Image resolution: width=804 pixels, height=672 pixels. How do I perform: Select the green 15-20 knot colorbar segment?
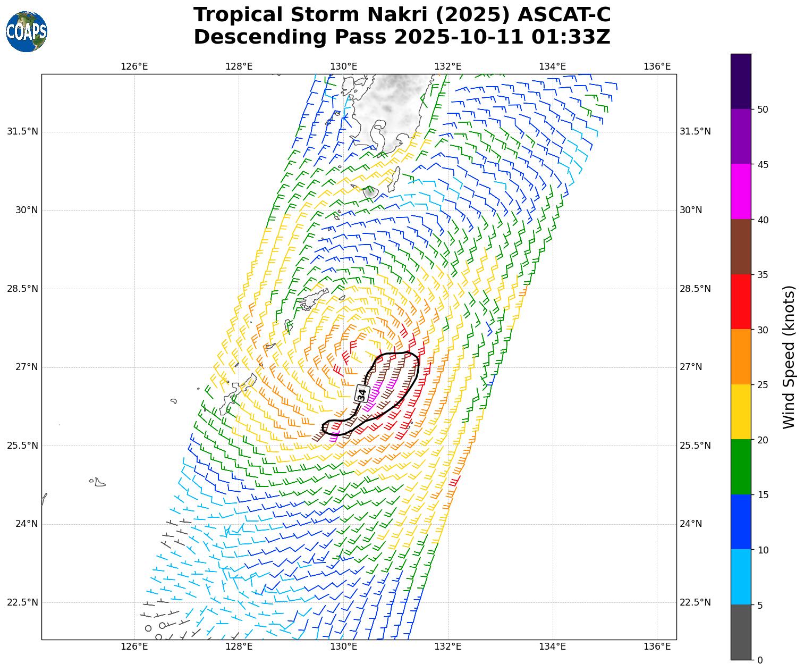coord(741,467)
